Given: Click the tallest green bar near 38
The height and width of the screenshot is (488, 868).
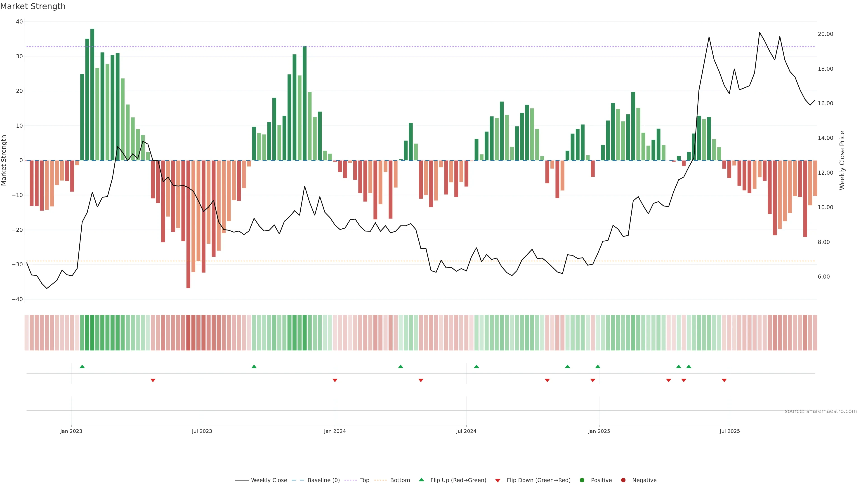Looking at the screenshot, I should pyautogui.click(x=92, y=94).
